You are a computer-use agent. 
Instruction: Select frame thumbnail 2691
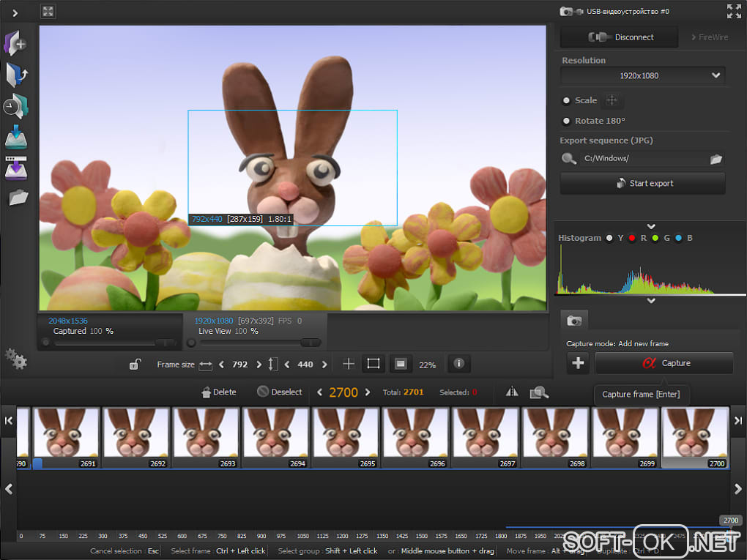click(66, 438)
